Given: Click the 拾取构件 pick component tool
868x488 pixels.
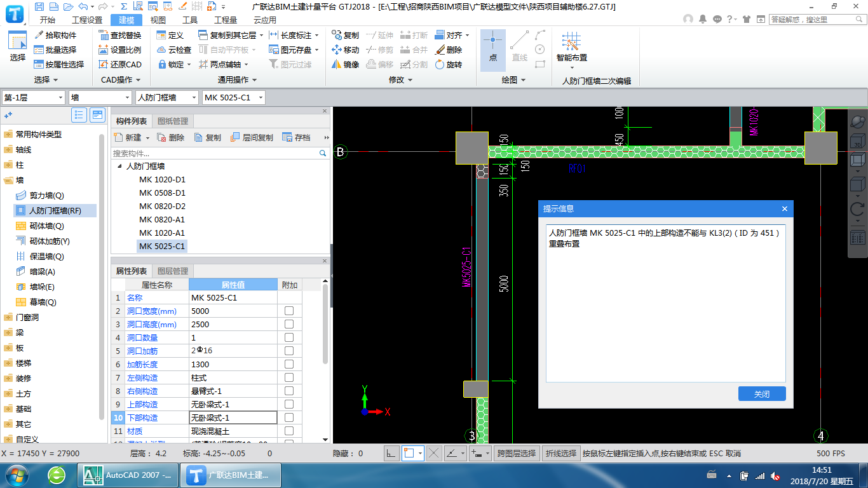Looking at the screenshot, I should [55, 35].
